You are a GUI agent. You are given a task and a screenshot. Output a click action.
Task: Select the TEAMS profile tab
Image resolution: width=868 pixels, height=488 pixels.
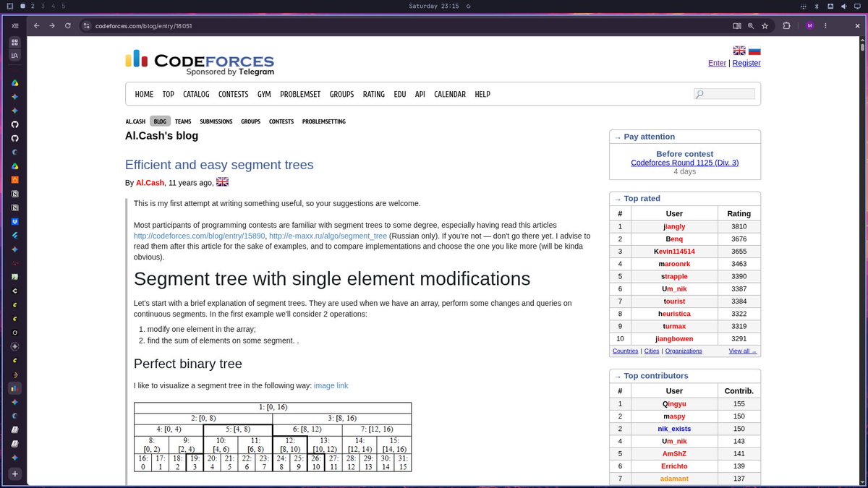(x=183, y=121)
